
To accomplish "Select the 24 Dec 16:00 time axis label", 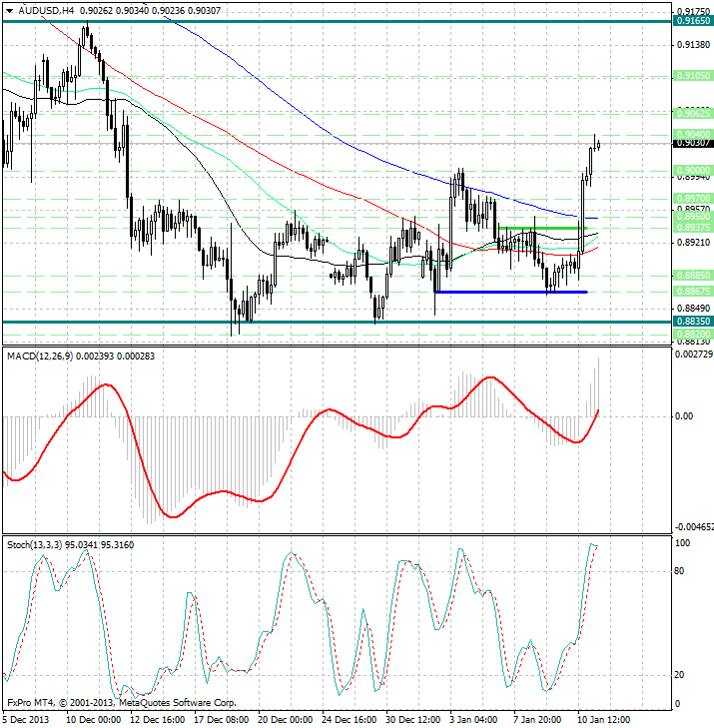I will 350,720.
